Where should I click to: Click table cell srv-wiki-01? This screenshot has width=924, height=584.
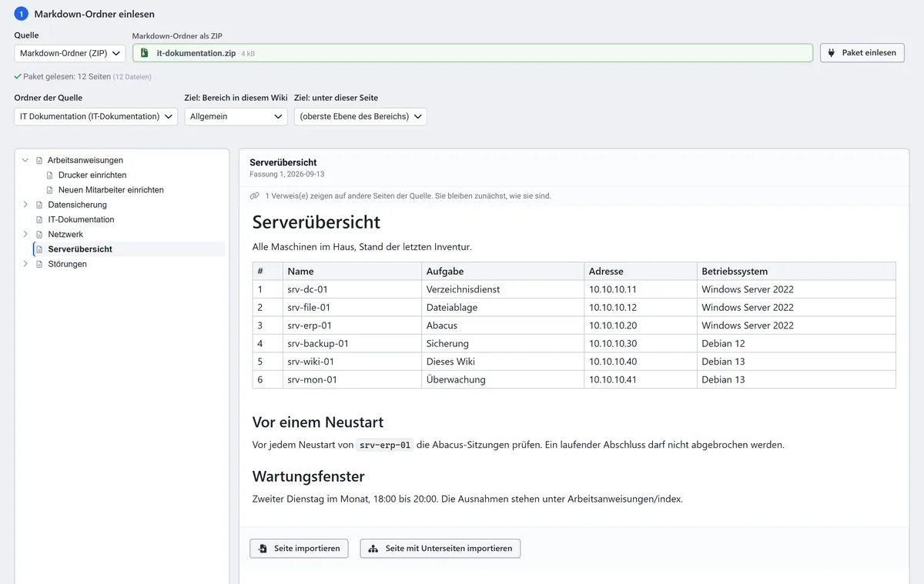pyautogui.click(x=352, y=362)
